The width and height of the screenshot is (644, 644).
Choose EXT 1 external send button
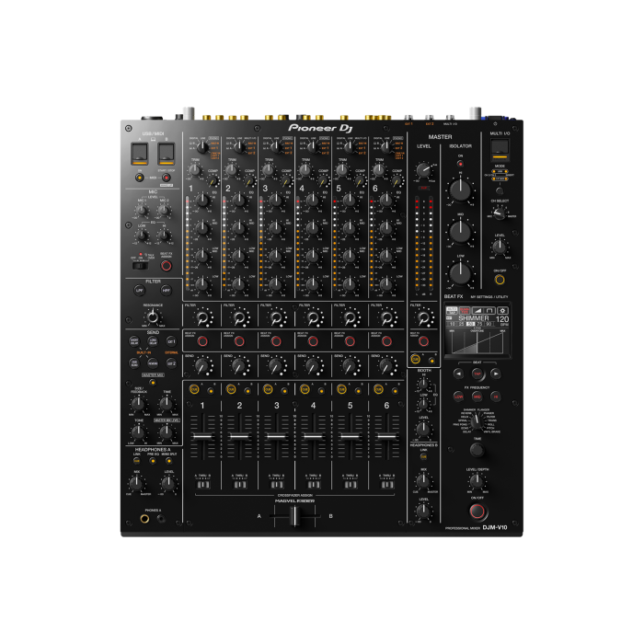(171, 341)
